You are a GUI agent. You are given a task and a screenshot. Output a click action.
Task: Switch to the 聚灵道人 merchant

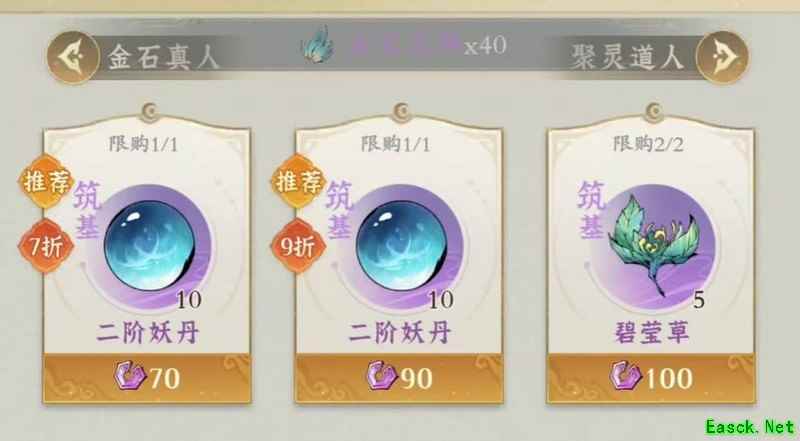[627, 57]
